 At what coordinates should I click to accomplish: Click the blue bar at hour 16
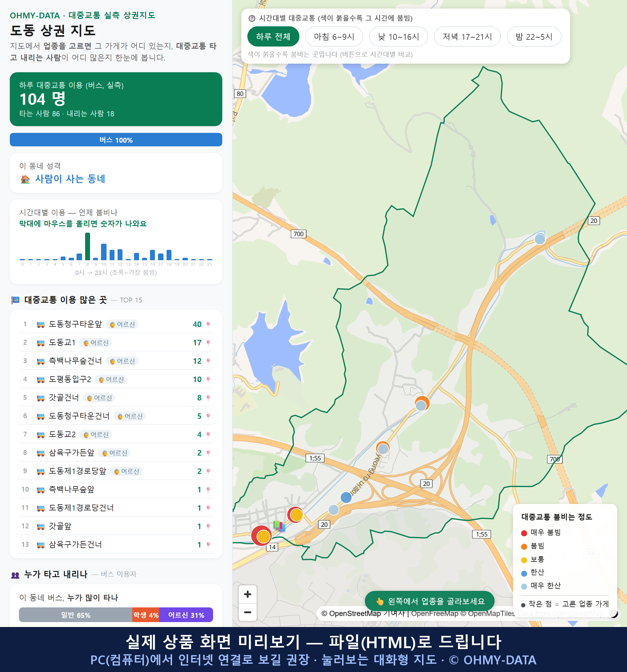[x=152, y=254]
